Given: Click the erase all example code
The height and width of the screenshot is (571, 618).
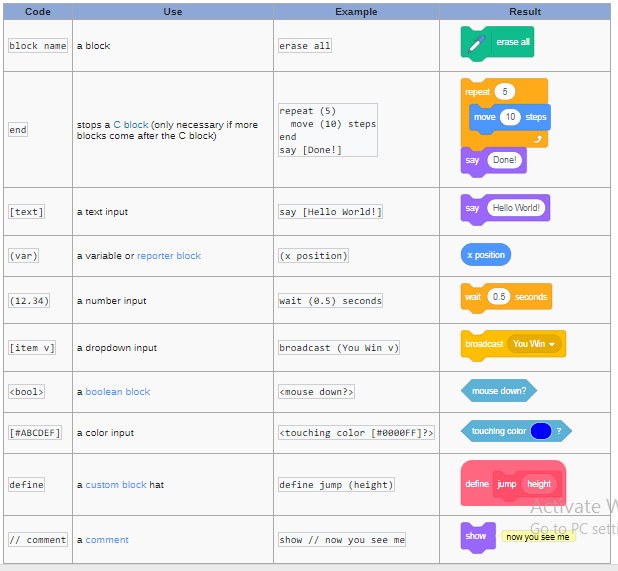Looking at the screenshot, I should point(305,46).
